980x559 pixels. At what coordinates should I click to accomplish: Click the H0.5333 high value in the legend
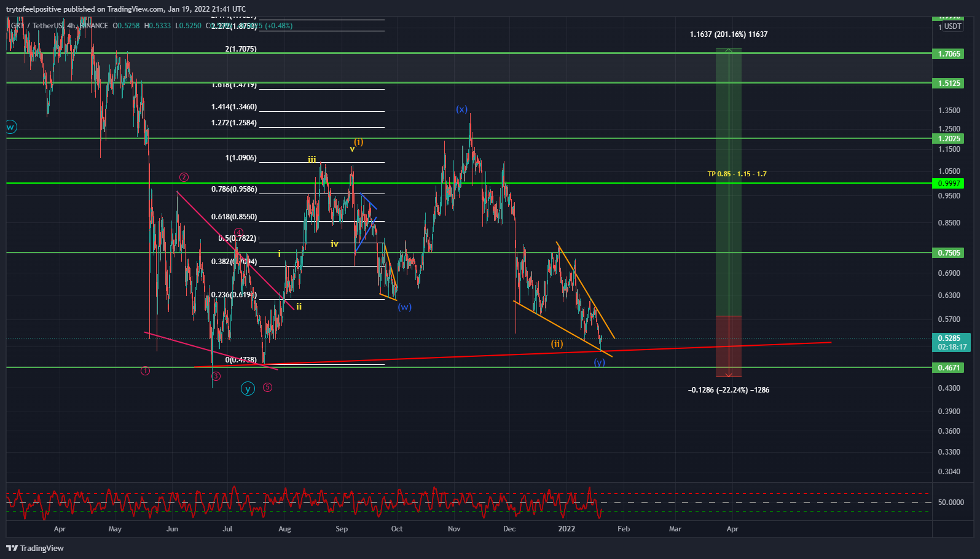pyautogui.click(x=157, y=26)
